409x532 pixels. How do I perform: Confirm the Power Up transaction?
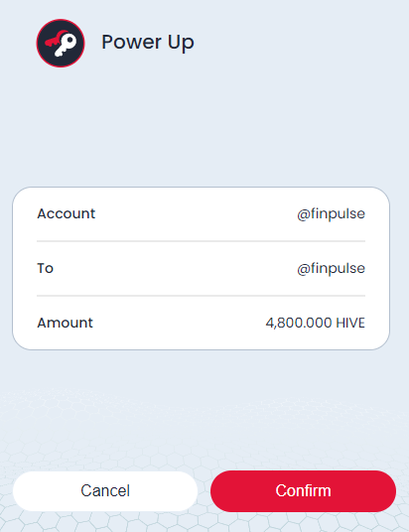pos(303,491)
